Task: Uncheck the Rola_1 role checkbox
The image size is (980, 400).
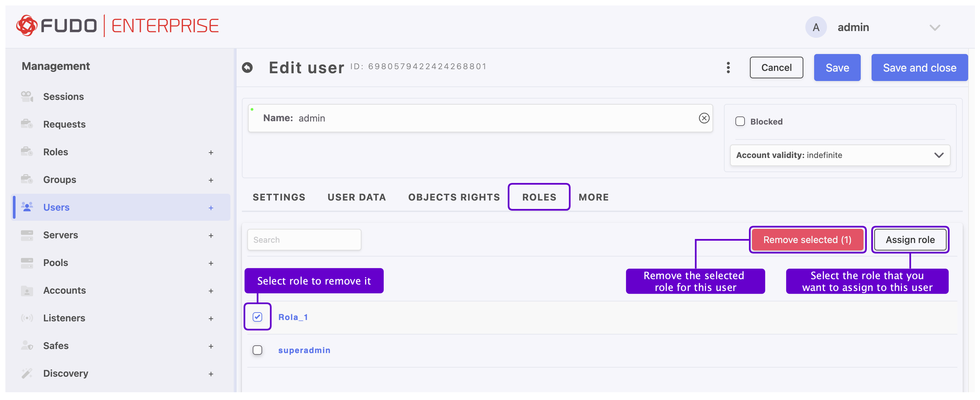Action: 257,317
